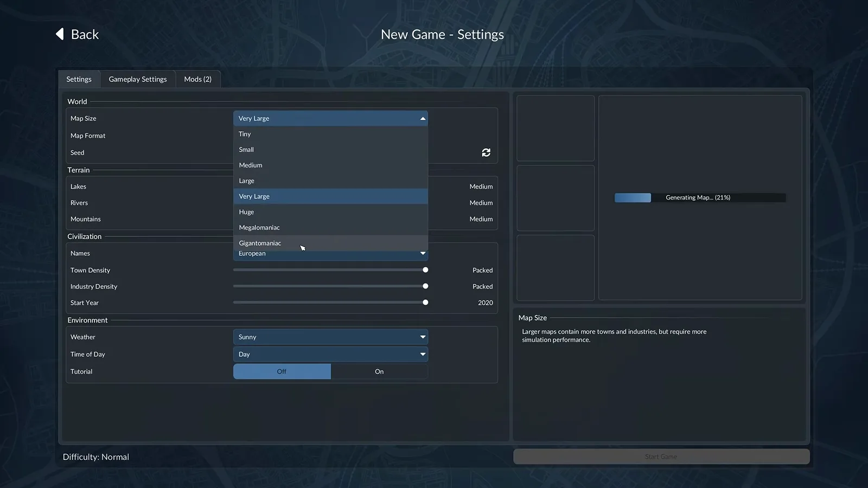
Task: Click the Mountains Medium value
Action: [x=481, y=219]
